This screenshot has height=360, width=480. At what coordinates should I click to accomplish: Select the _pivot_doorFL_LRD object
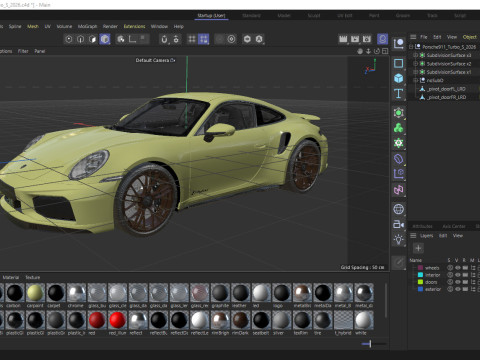click(446, 89)
